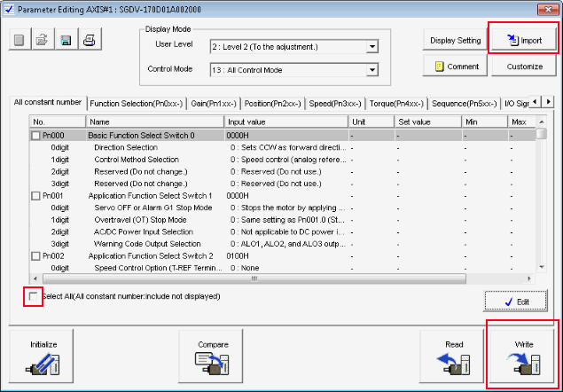Enable the Select All constant numbers checkbox
Screen dimensions: 563x392
35,296
